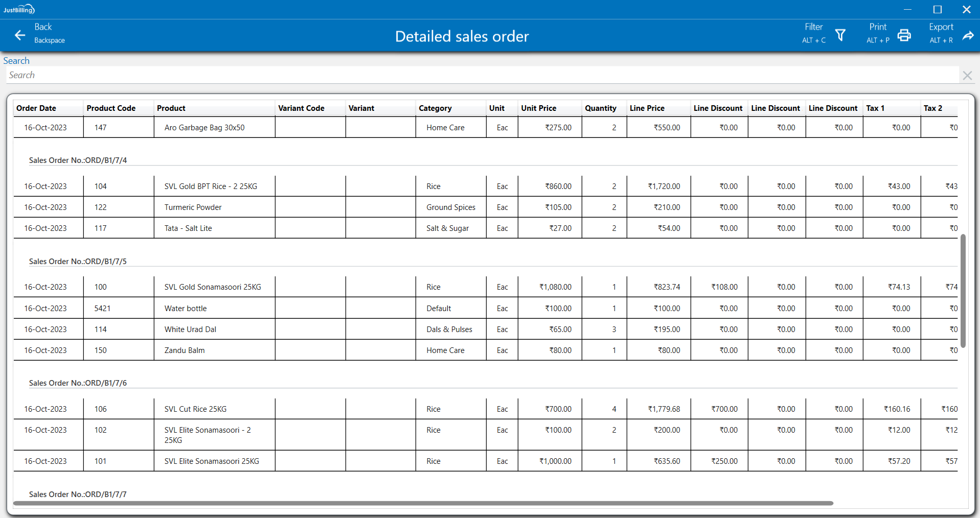Click the JustBilling logo

point(19,9)
